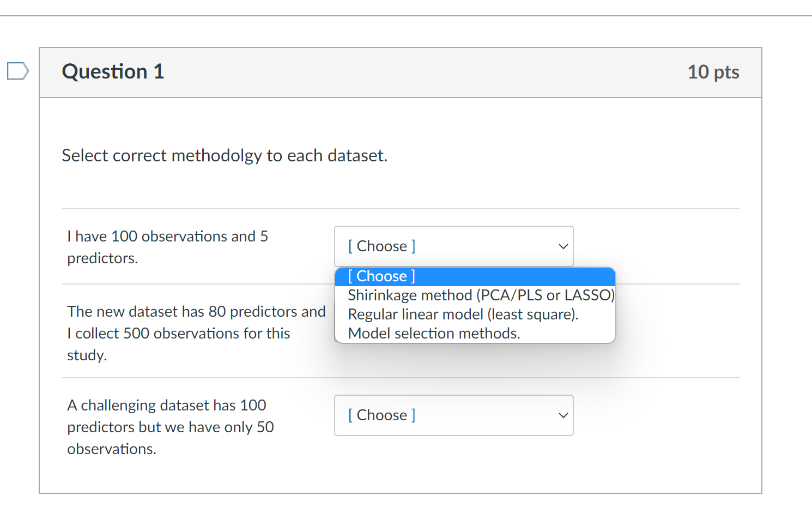Viewport: 812px width, 526px height.
Task: Click the chevron on the first Choose dropdown
Action: [562, 246]
